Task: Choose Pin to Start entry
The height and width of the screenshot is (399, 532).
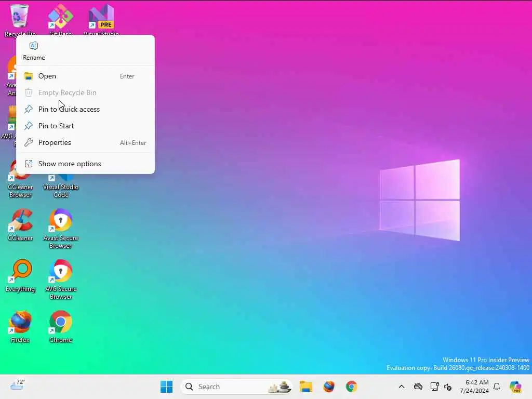Action: pos(85,126)
